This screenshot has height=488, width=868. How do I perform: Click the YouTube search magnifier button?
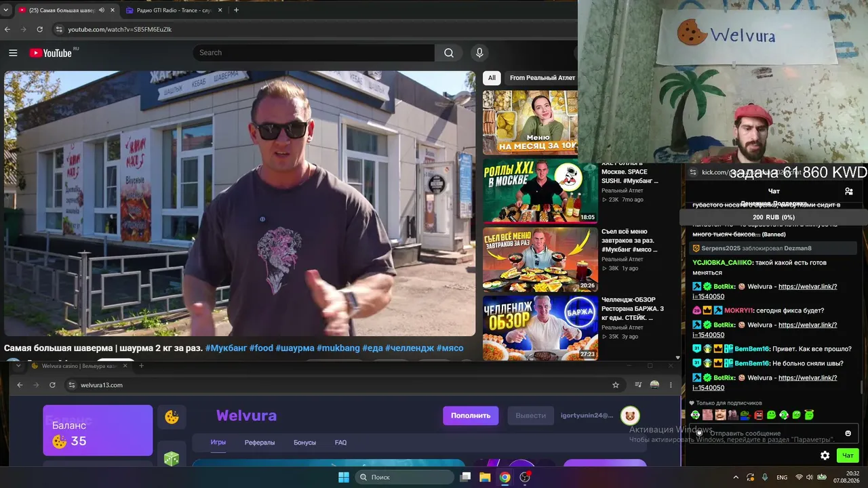tap(449, 53)
